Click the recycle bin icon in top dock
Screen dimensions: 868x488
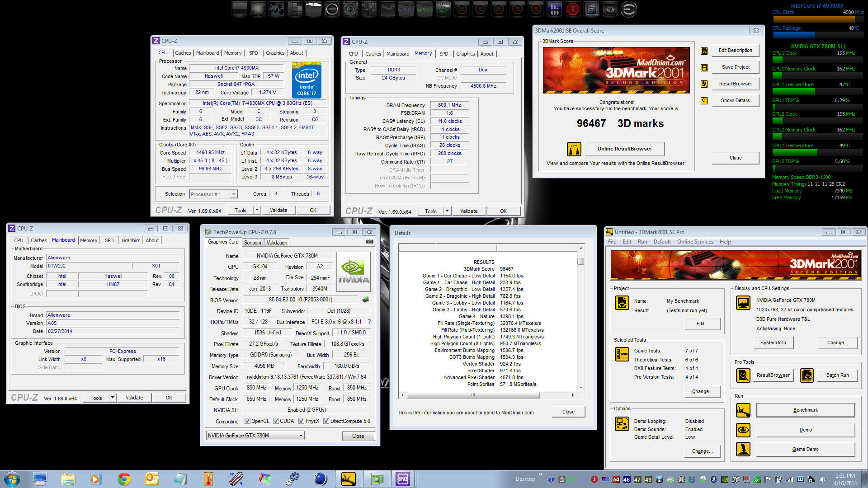pos(610,9)
